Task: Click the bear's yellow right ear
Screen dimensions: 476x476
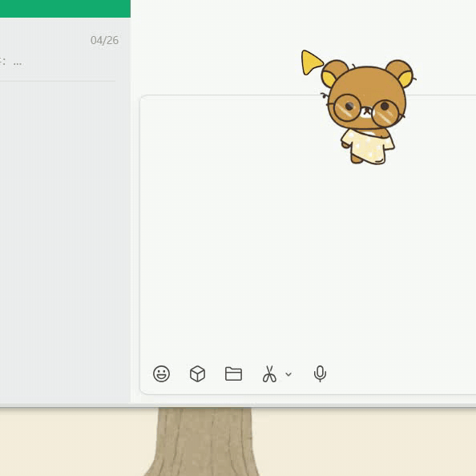Action: pos(405,79)
